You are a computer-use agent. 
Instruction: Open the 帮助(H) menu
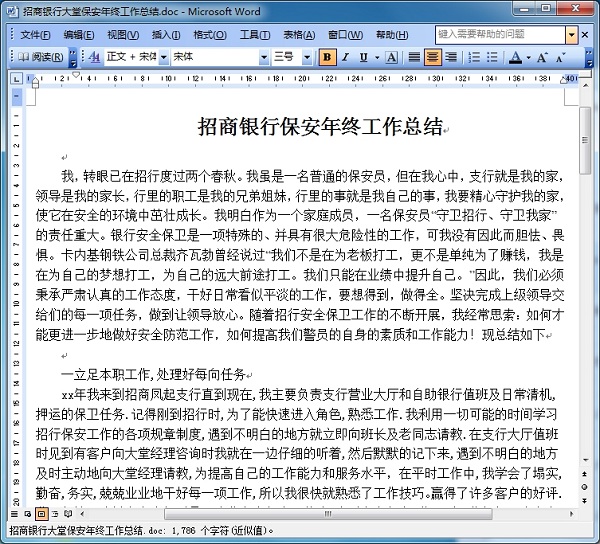[391, 35]
